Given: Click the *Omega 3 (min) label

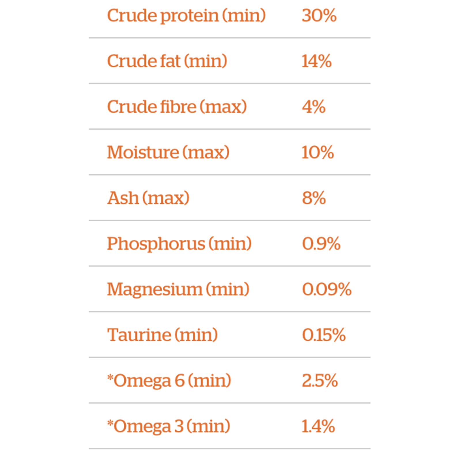Looking at the screenshot, I should click(169, 427).
